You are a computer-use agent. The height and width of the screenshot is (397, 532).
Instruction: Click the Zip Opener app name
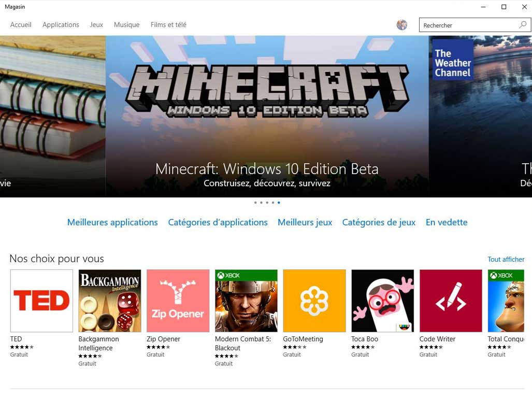tap(163, 339)
